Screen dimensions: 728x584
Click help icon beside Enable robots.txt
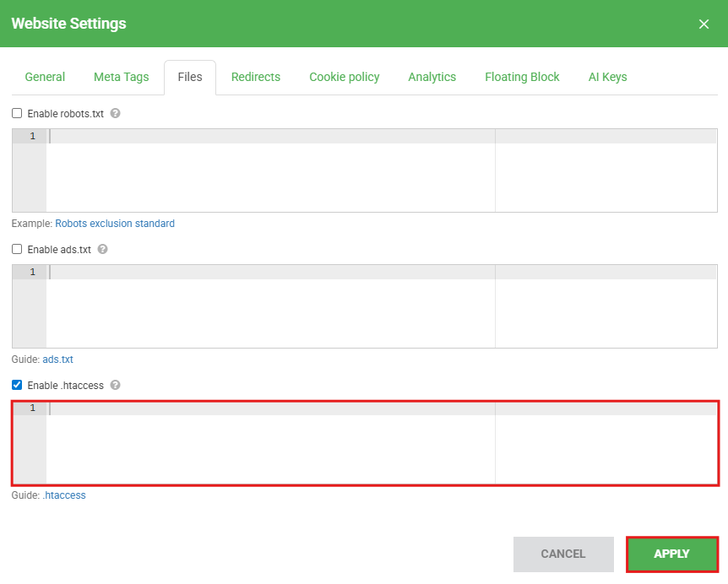116,113
